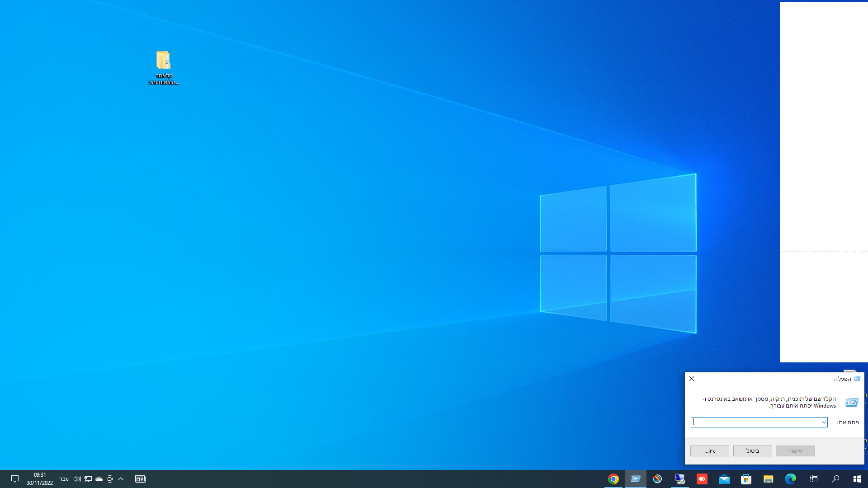The height and width of the screenshot is (488, 868).
Task: Click the Task View icon
Action: tap(813, 479)
